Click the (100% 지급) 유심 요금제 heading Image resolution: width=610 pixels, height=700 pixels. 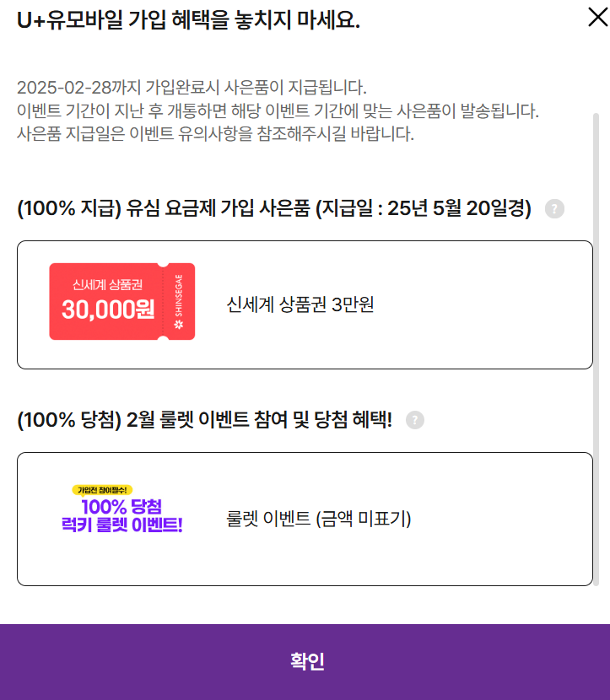274,208
